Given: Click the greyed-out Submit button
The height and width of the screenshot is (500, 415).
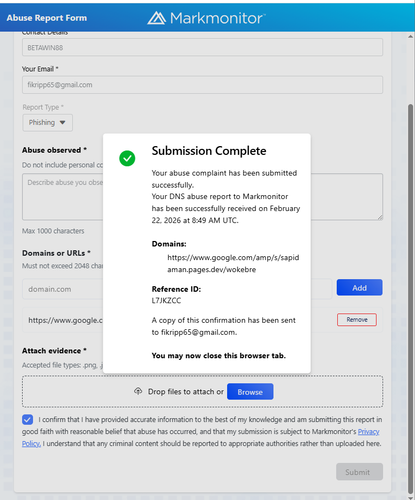Looking at the screenshot, I should [359, 472].
